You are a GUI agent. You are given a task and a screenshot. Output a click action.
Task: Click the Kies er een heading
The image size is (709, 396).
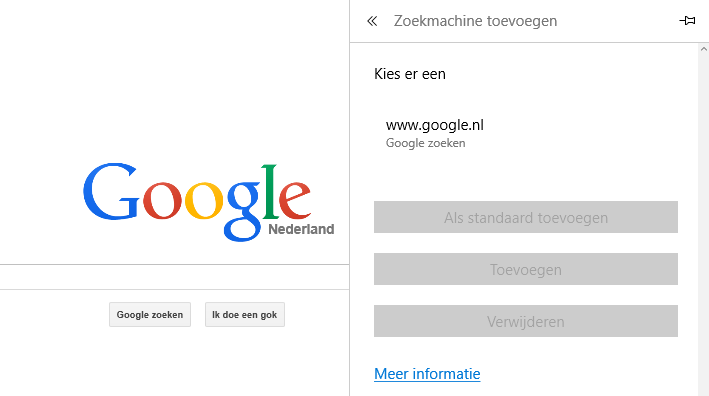tap(410, 74)
